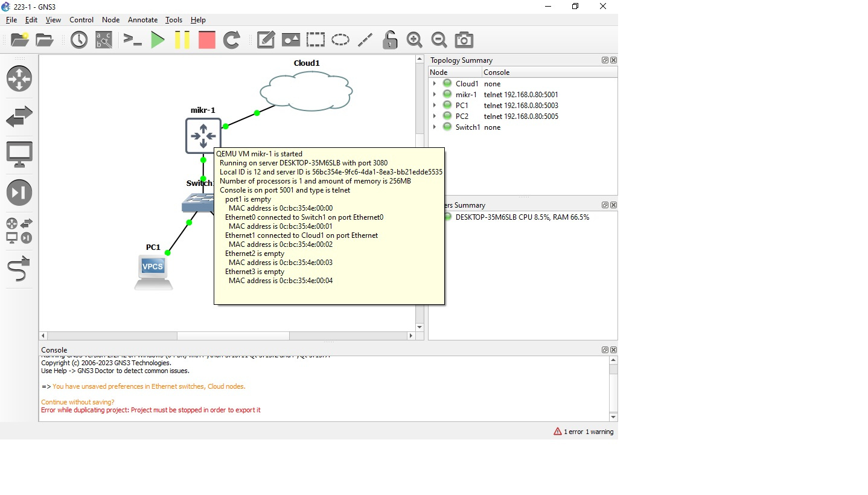Select the Cloud1 node on the canvas

(x=306, y=92)
